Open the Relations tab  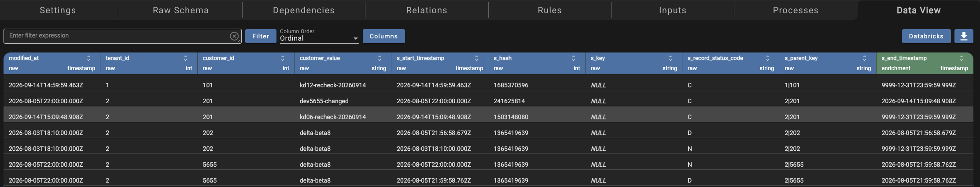[427, 10]
